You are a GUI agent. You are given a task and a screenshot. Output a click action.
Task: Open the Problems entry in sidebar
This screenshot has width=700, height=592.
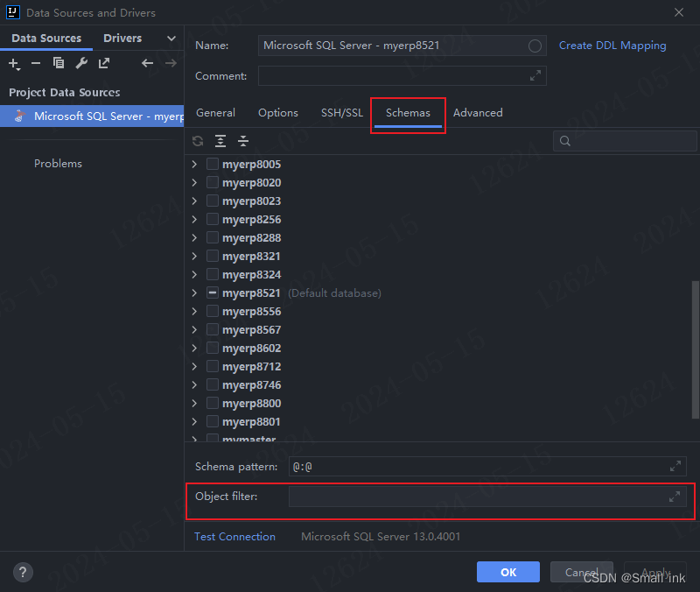click(58, 164)
